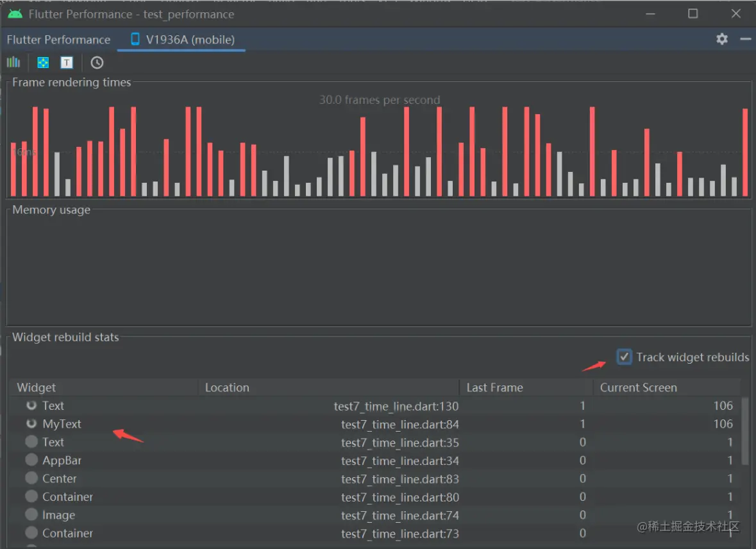
Task: Open location test7_time_line.dart:73
Action: [x=399, y=534]
